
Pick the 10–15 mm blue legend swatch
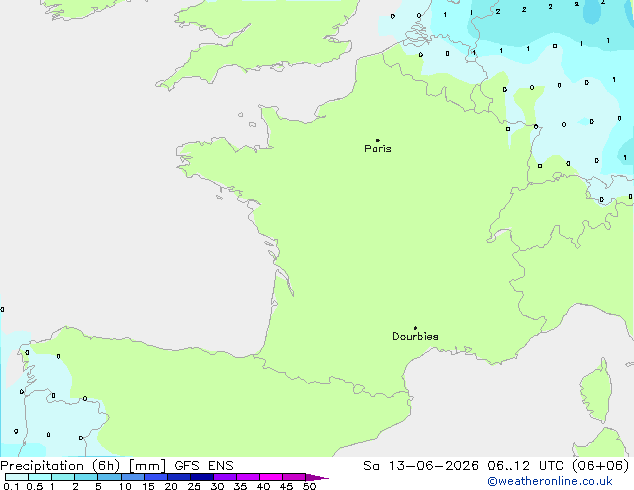(x=133, y=477)
